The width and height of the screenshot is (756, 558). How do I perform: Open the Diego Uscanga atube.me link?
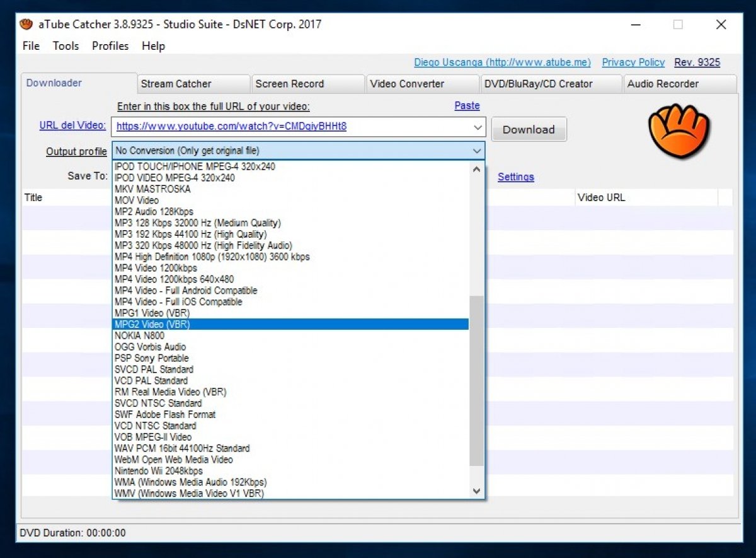click(502, 62)
